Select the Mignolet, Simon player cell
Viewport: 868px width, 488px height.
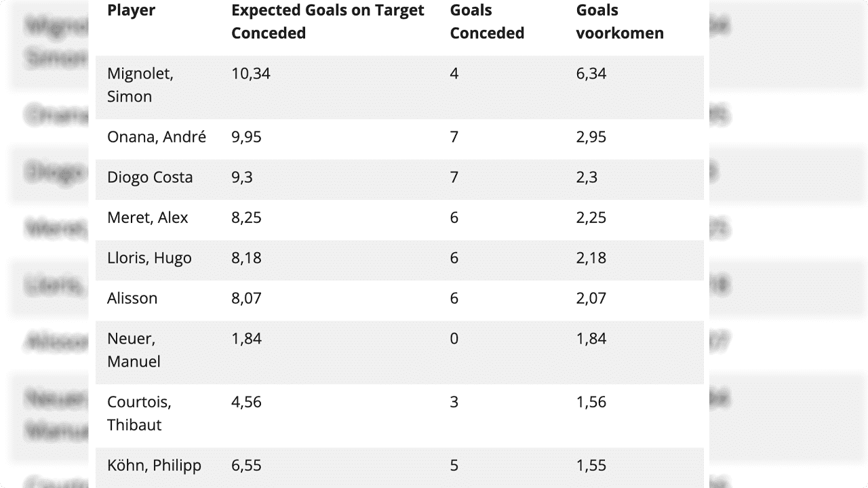(140, 85)
